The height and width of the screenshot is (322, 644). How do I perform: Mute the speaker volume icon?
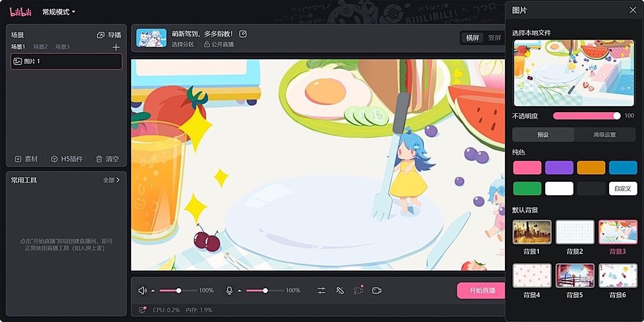pyautogui.click(x=142, y=290)
